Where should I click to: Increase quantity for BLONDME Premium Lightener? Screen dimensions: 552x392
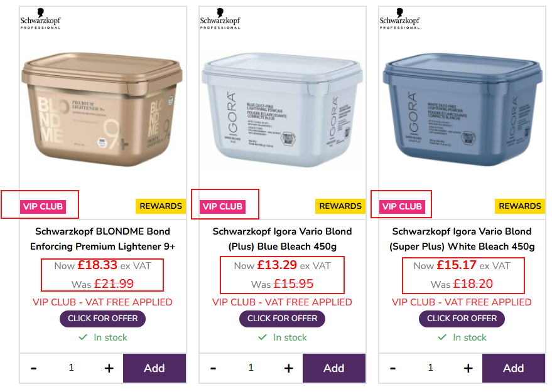click(109, 368)
